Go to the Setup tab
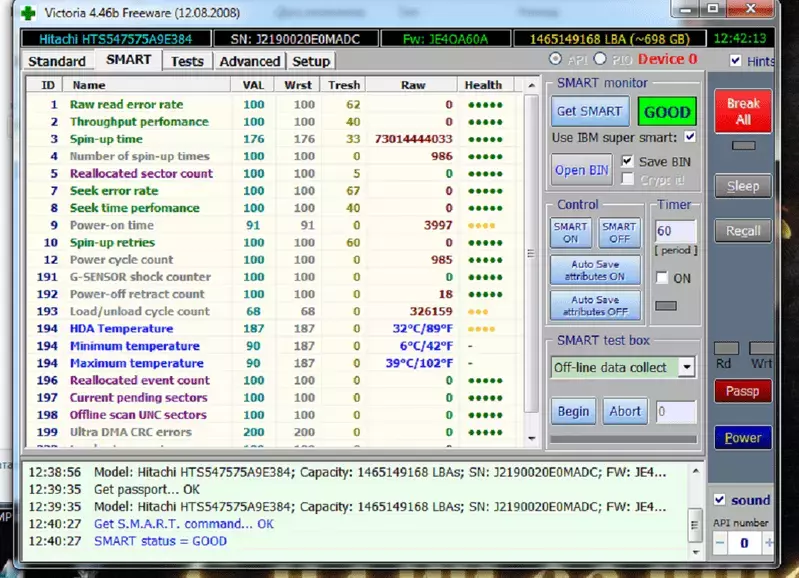The image size is (799, 578). click(311, 61)
